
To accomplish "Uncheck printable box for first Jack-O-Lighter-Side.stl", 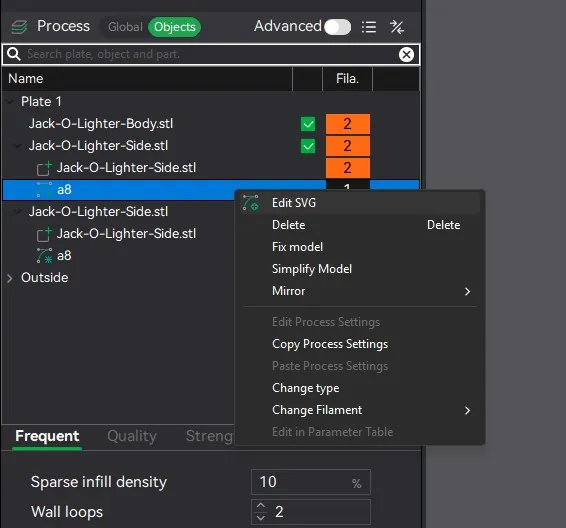I will [308, 146].
